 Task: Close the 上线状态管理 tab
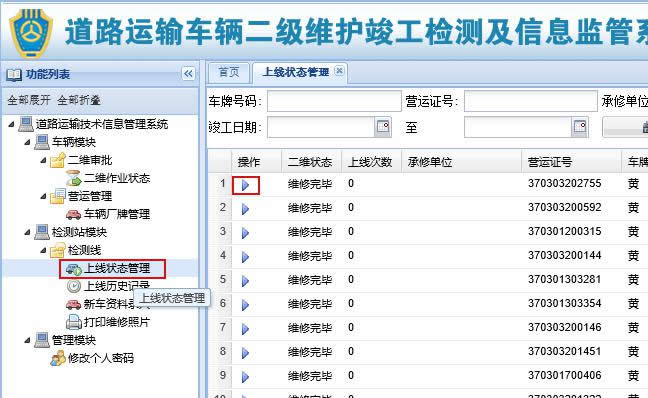pyautogui.click(x=339, y=71)
